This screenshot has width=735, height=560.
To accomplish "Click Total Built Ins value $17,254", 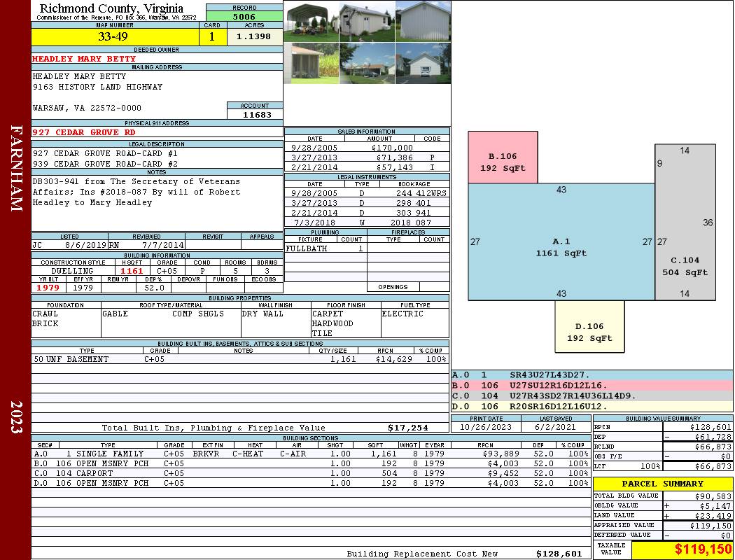I will [408, 428].
